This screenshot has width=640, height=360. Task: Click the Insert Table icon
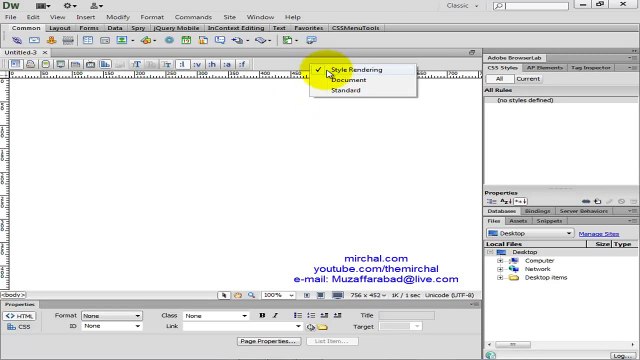[88, 40]
